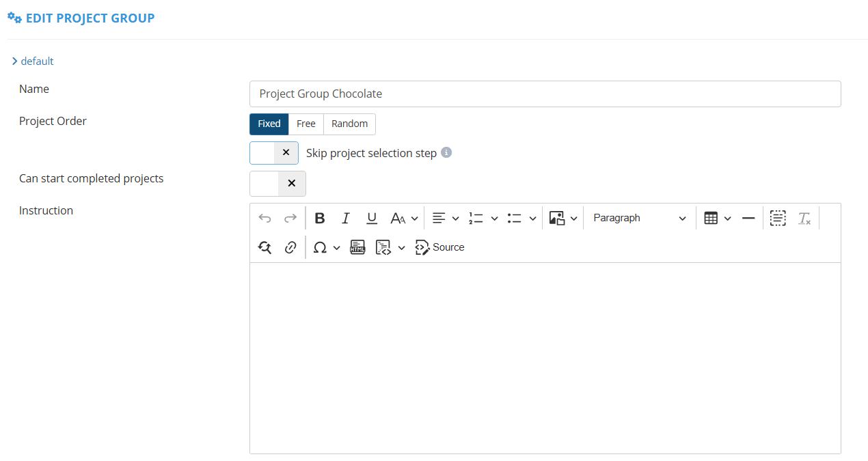Toggle Can start completed projects switch
The height and width of the screenshot is (461, 868).
click(277, 183)
